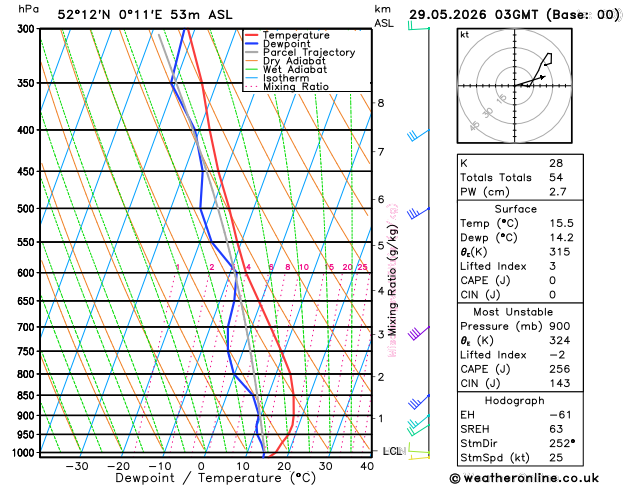Click the light-green wind barb near 1000 hPa

[419, 449]
